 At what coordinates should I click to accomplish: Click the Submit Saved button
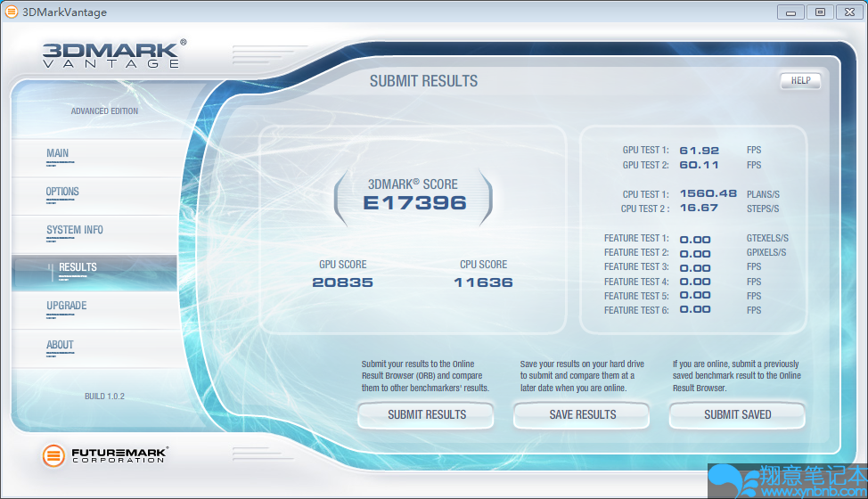[x=737, y=414]
